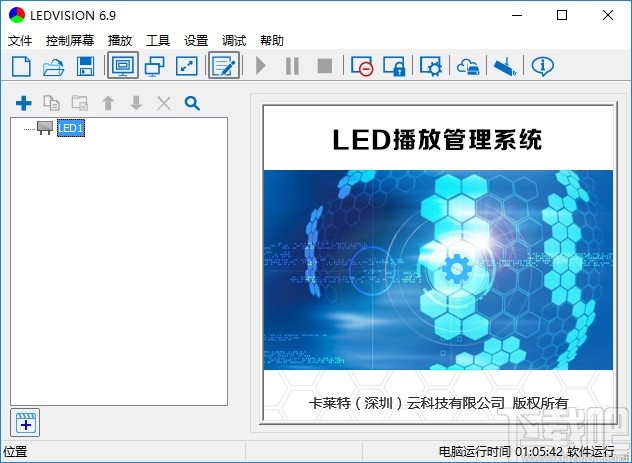
Task: Open the screen settings gear icon
Action: tap(430, 66)
